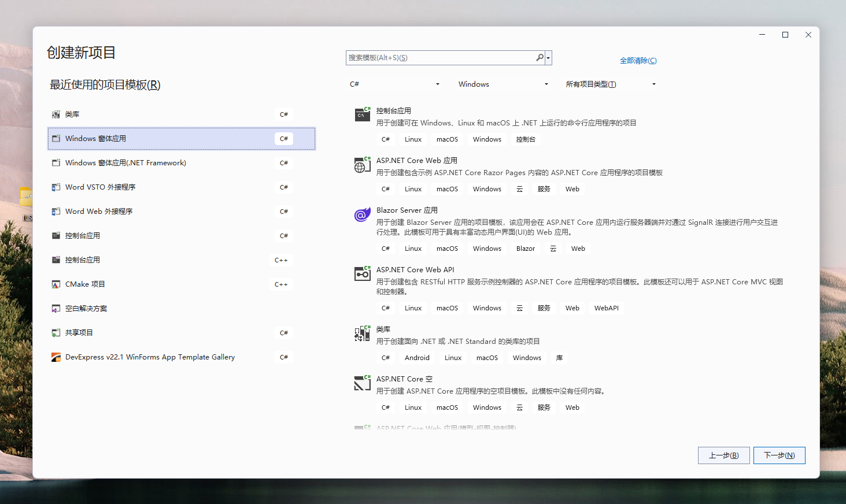The width and height of the screenshot is (846, 504).
Task: Open the search box history dropdown arrow
Action: 547,58
